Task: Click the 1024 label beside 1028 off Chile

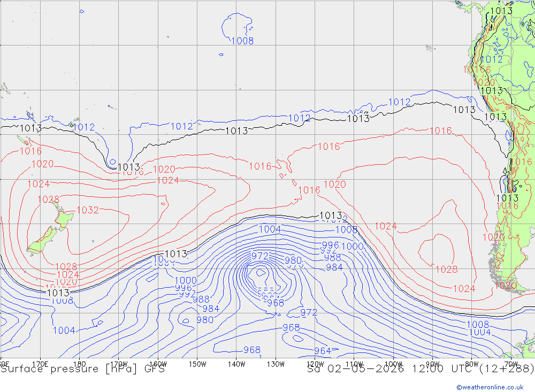Action: 464,289
